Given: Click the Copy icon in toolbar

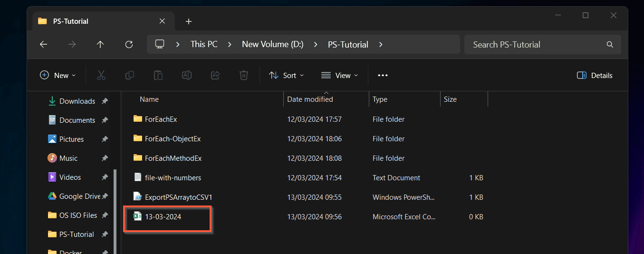Looking at the screenshot, I should (129, 75).
